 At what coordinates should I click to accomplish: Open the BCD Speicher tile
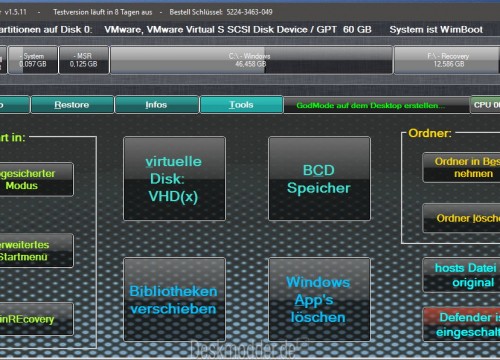click(319, 179)
